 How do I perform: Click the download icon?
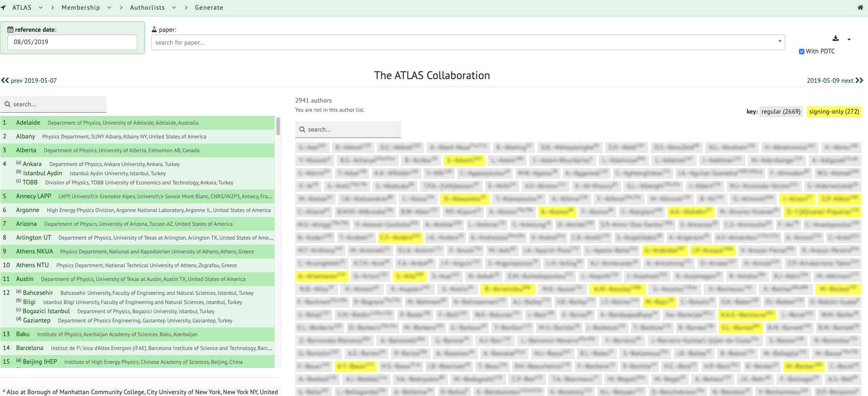click(x=836, y=39)
